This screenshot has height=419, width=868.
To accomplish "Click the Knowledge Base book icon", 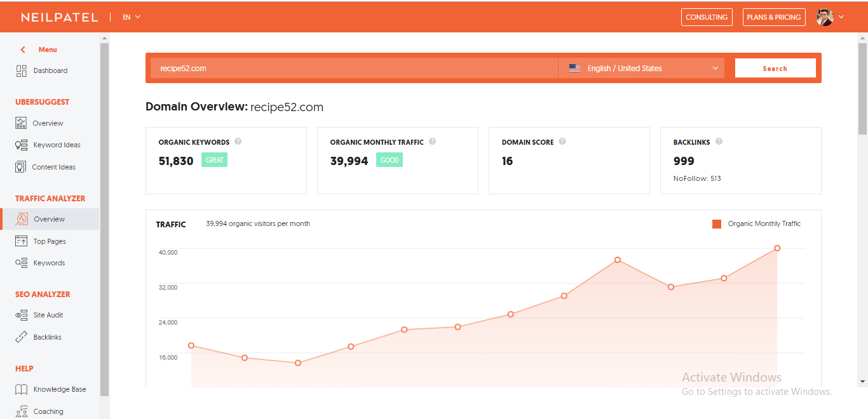I will pos(22,390).
